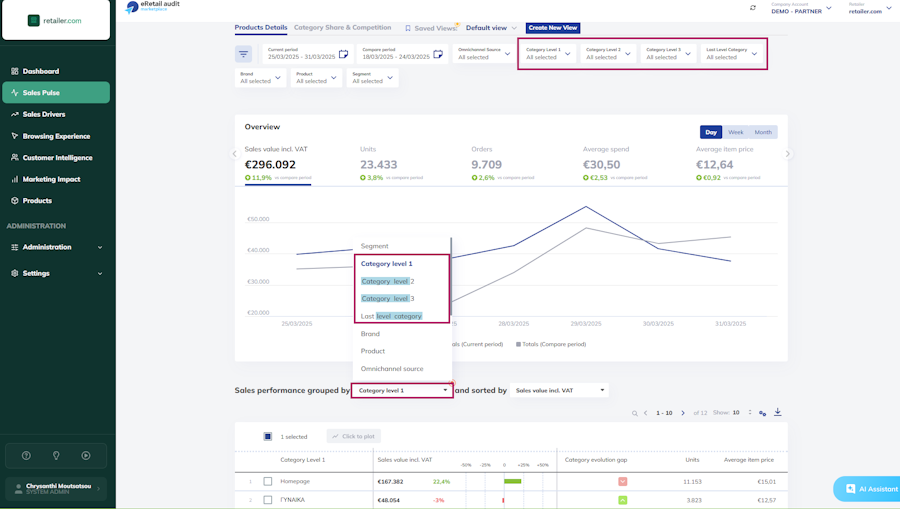The width and height of the screenshot is (900, 509).
Task: Click the refresh icon in top bar
Action: [x=752, y=8]
